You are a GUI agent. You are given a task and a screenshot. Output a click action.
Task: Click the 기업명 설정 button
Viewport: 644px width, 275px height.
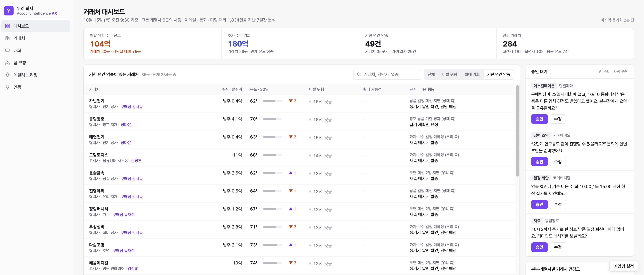(x=623, y=266)
